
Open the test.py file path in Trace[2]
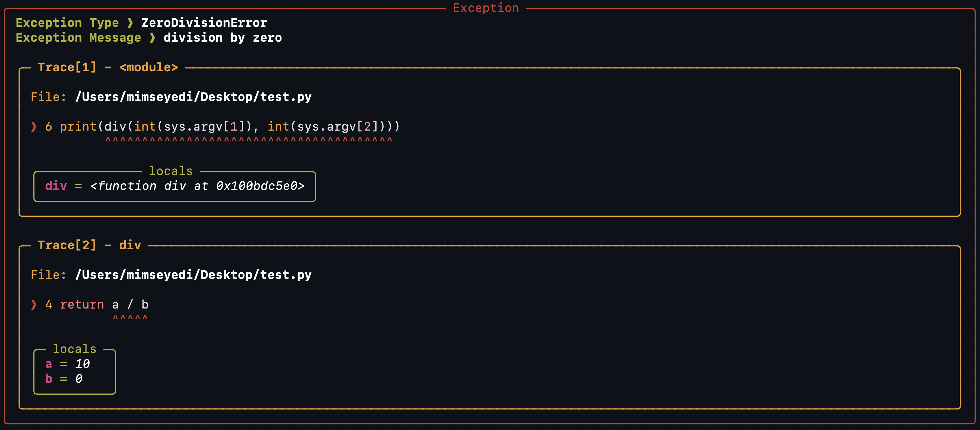coord(193,275)
